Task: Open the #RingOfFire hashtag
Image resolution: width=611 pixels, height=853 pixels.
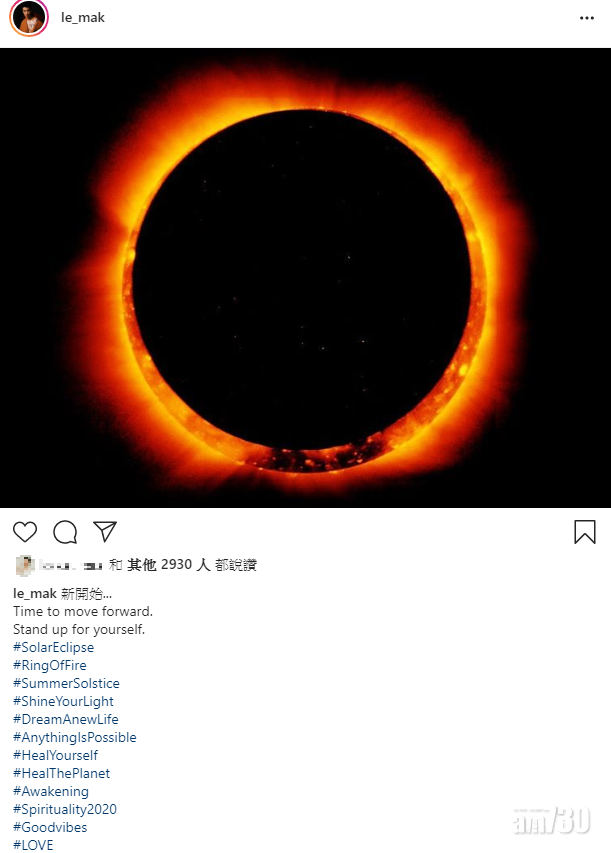Action: (x=50, y=665)
